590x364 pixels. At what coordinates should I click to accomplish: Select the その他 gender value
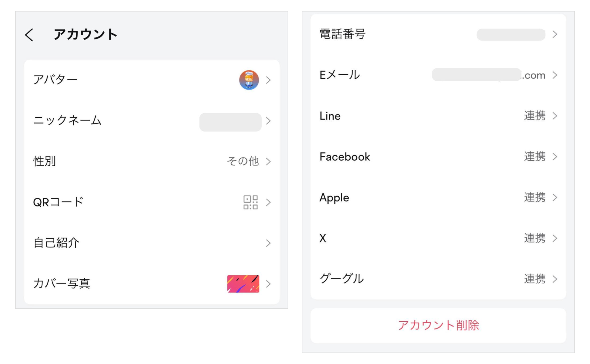pos(243,161)
